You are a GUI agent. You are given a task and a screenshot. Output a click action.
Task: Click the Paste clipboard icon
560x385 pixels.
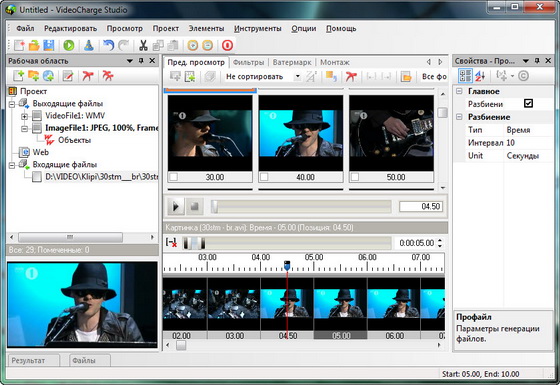[x=173, y=45]
